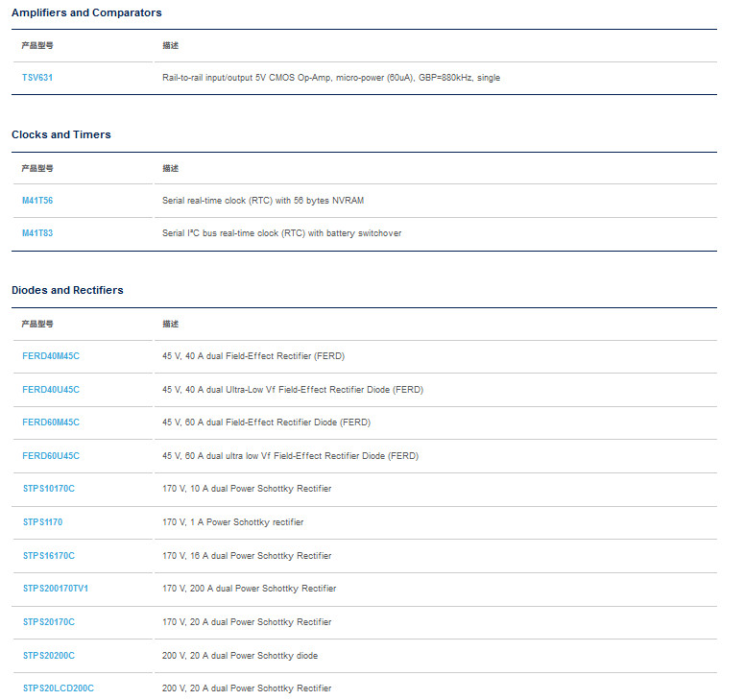Click the 'Serial real-time clock (RTC) with 56 bytes NVRAM' text
Viewport: 744px width, 700px height.
[263, 201]
